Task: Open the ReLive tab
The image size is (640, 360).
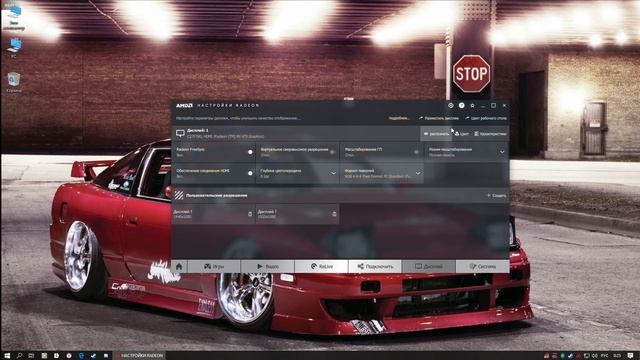Action: 321,267
